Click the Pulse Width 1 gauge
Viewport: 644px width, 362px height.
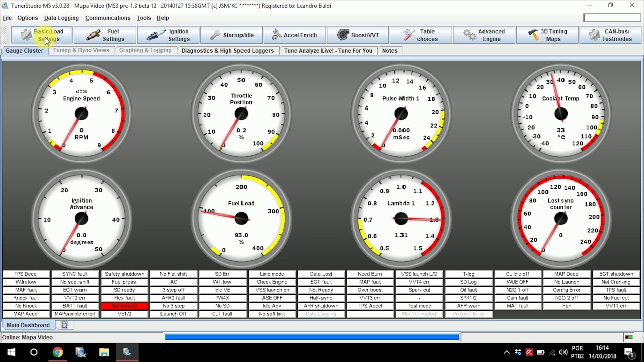tap(401, 113)
